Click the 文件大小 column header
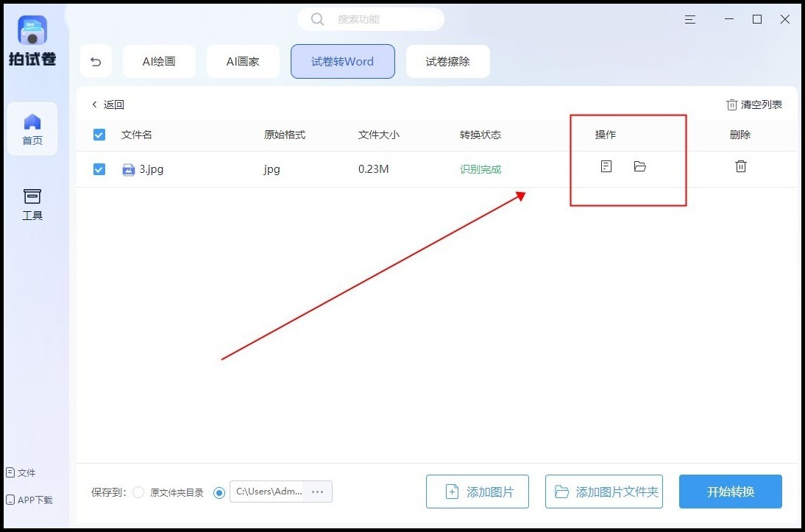 pyautogui.click(x=379, y=135)
